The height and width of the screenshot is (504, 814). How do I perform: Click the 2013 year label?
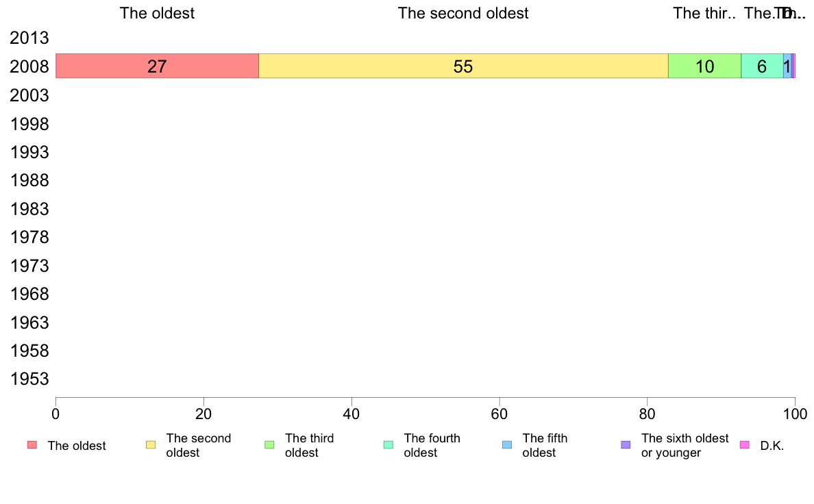29,38
